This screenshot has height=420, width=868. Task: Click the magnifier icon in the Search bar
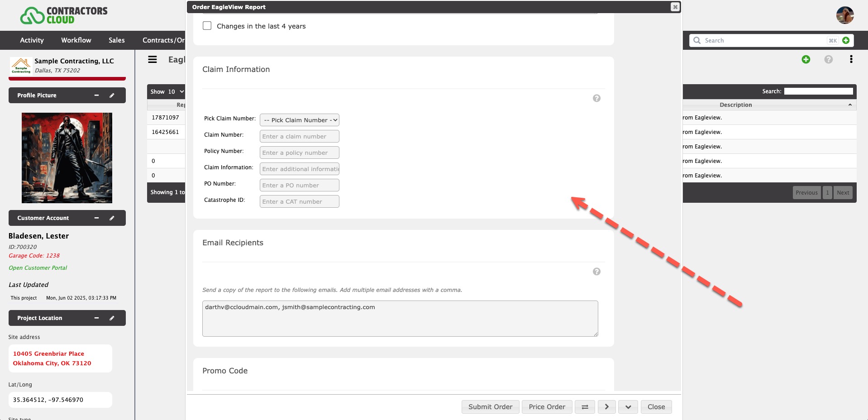click(697, 40)
